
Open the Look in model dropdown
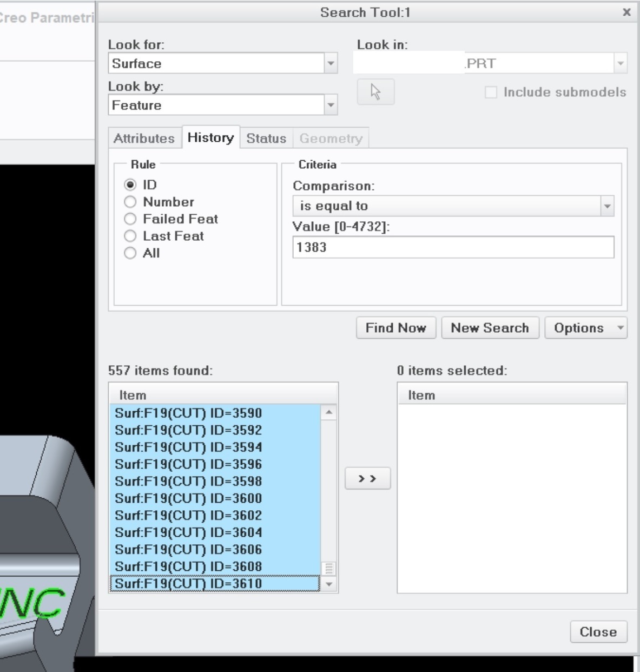[620, 63]
